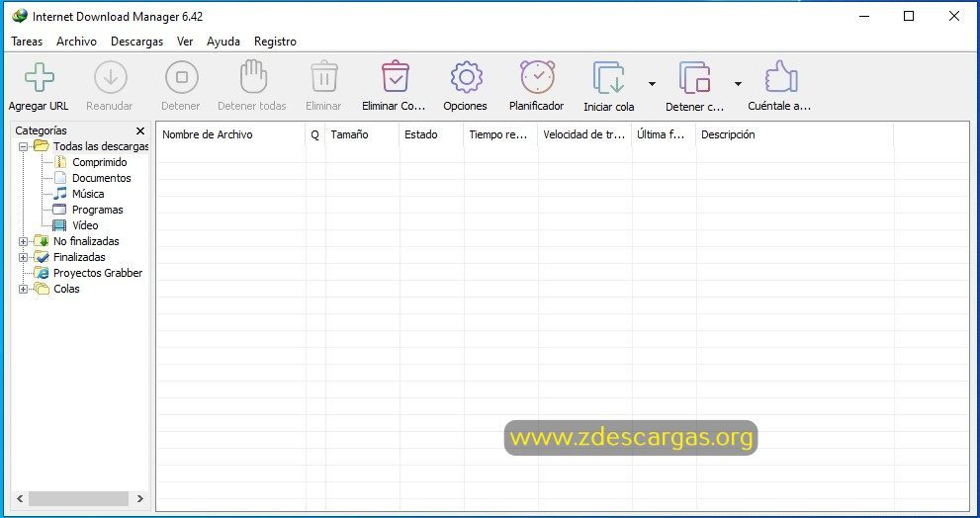Sort by Tiempo restante column header

pyautogui.click(x=500, y=134)
